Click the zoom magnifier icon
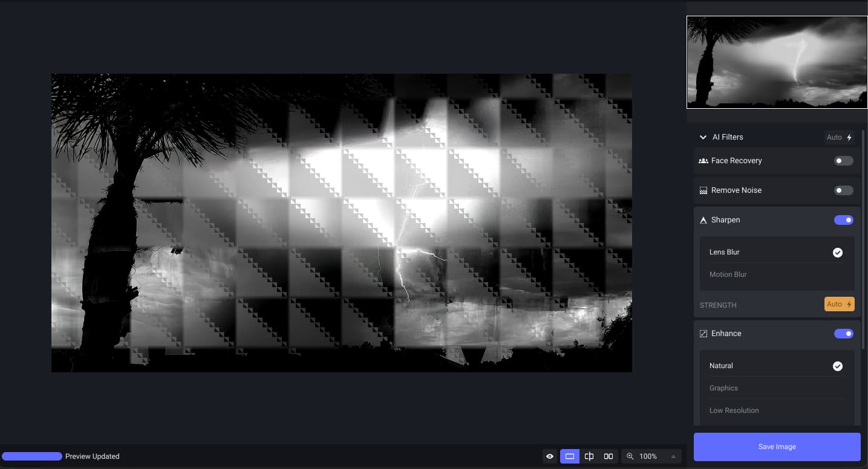The image size is (868, 469). [x=630, y=456]
